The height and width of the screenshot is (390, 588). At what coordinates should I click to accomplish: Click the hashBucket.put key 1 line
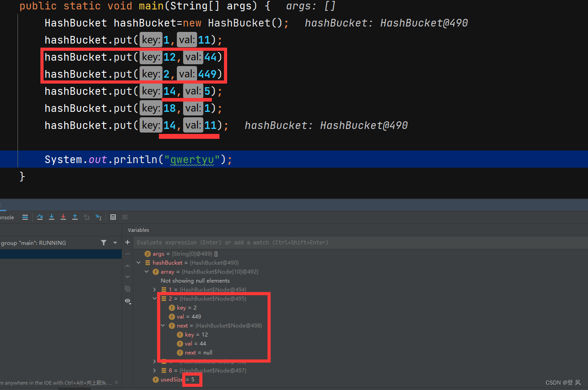click(133, 40)
